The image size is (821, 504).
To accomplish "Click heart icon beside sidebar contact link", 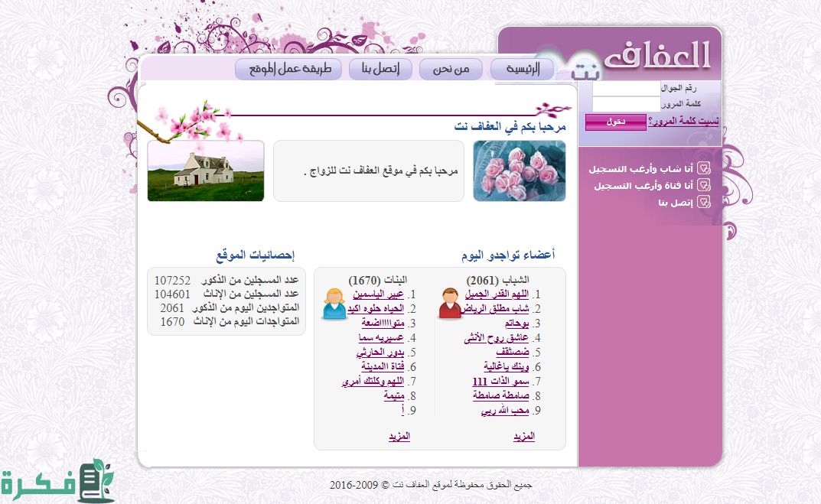I will pos(705,203).
